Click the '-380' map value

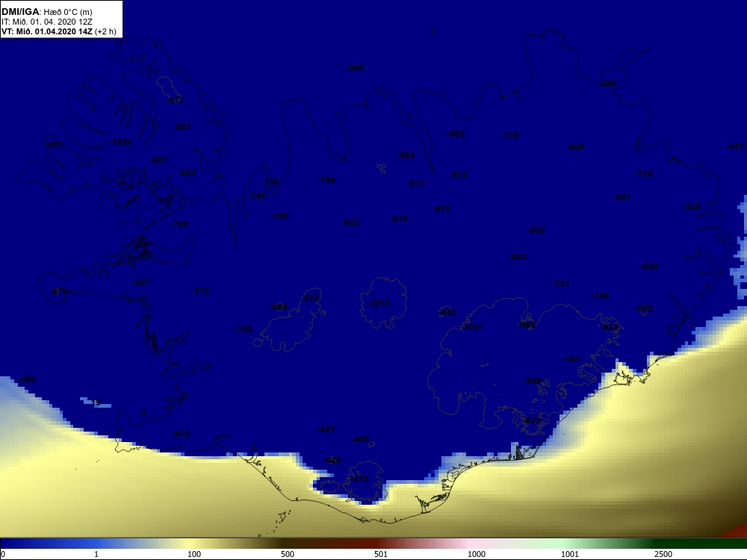coord(27,380)
